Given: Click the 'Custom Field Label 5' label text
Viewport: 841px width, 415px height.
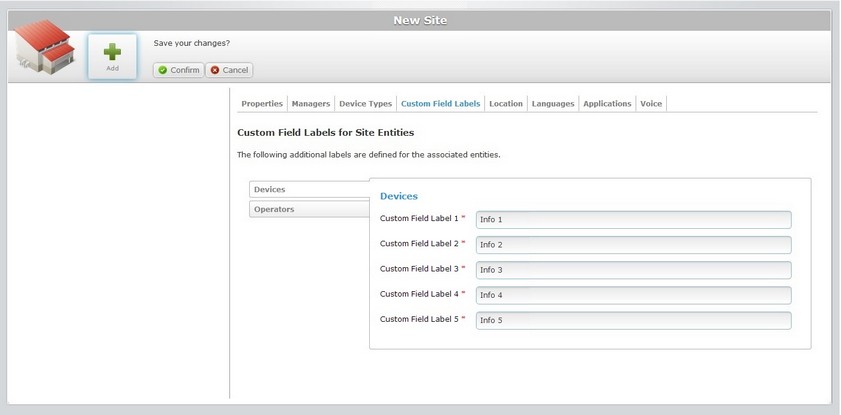Looking at the screenshot, I should coord(419,318).
